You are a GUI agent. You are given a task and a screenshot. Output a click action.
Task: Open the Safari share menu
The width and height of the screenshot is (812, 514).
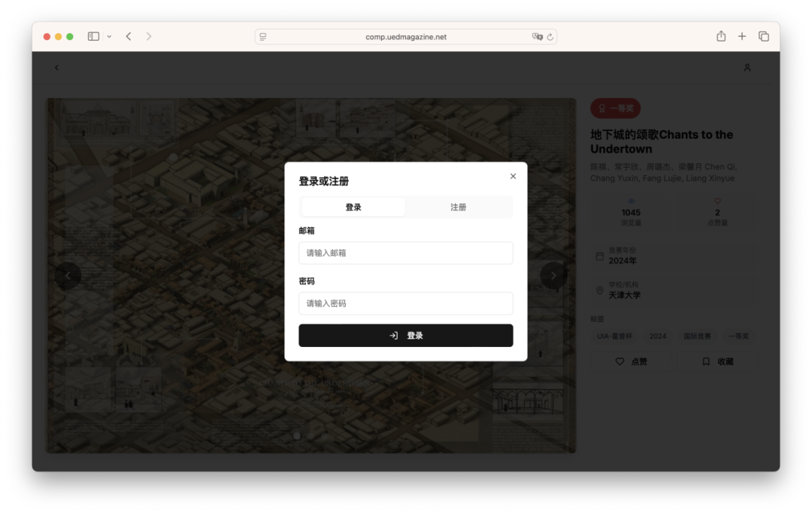pos(721,36)
